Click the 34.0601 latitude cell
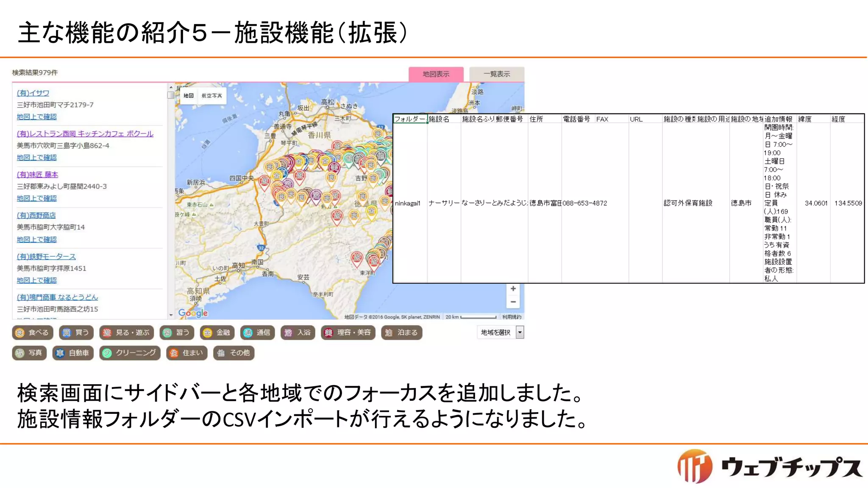 pyautogui.click(x=813, y=203)
